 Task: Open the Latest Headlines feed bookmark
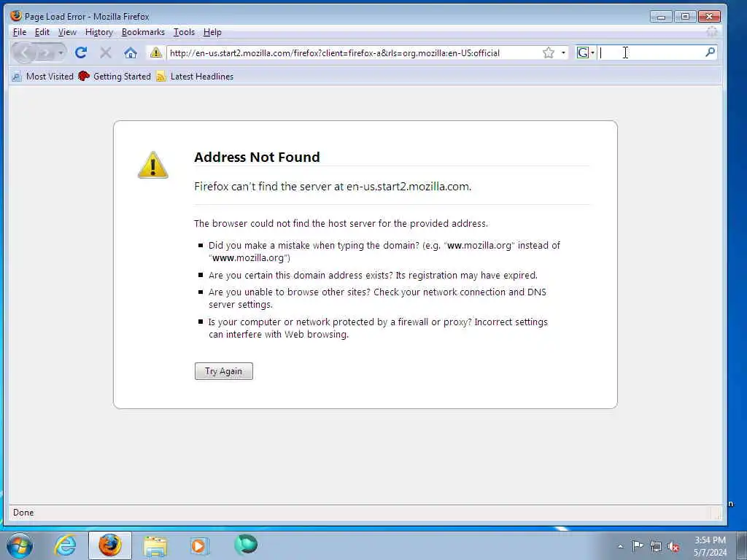(196, 76)
